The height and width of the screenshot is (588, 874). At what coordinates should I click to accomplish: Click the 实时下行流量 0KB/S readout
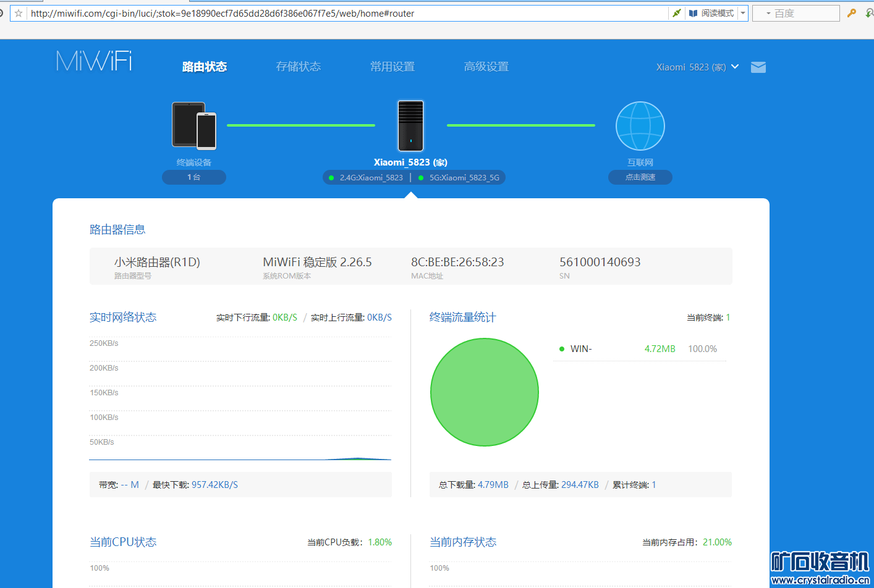coord(257,317)
